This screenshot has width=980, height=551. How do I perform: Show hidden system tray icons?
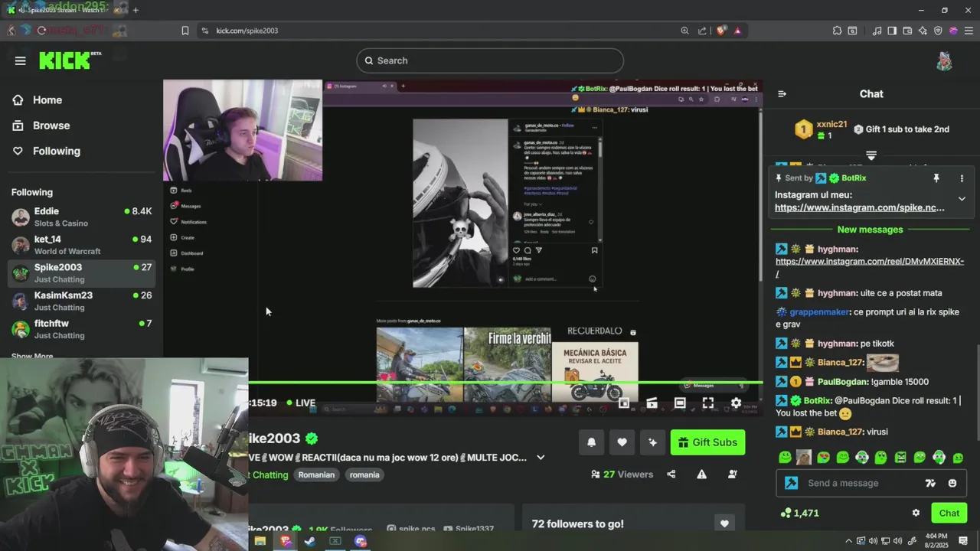850,541
